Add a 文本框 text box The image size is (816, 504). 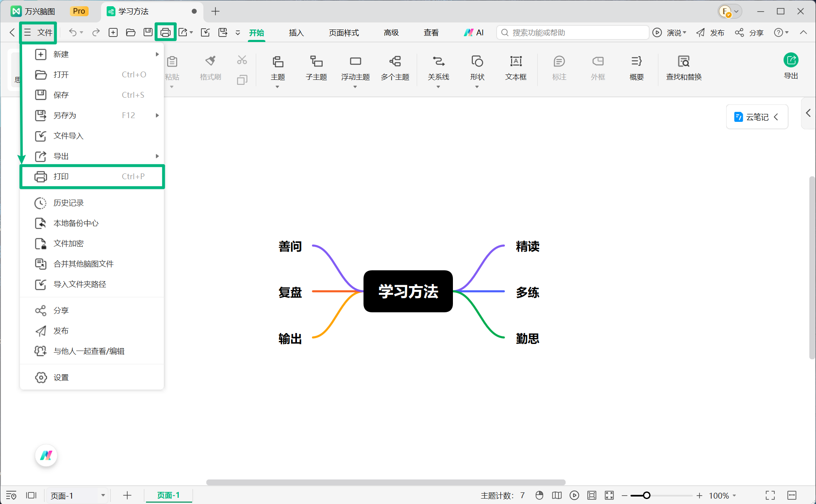click(x=516, y=68)
